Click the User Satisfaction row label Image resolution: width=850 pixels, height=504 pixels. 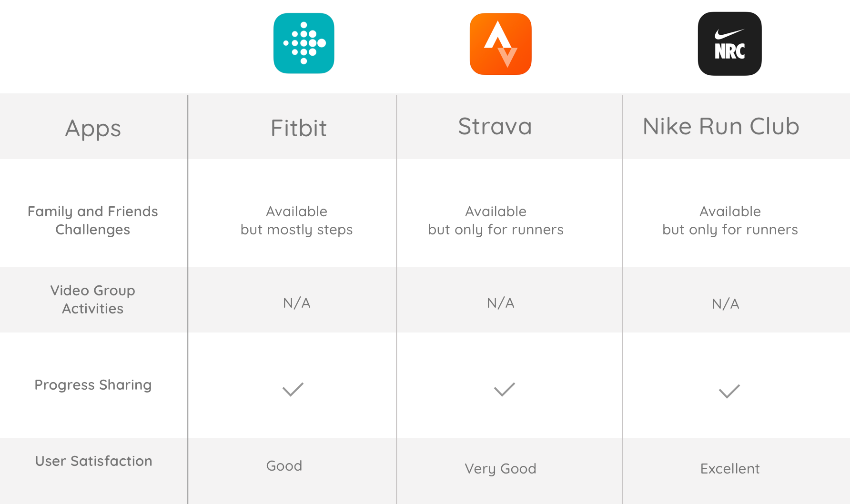coord(94,461)
